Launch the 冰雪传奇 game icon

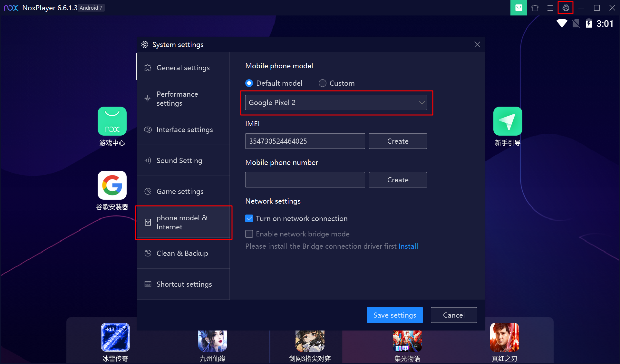click(x=115, y=337)
